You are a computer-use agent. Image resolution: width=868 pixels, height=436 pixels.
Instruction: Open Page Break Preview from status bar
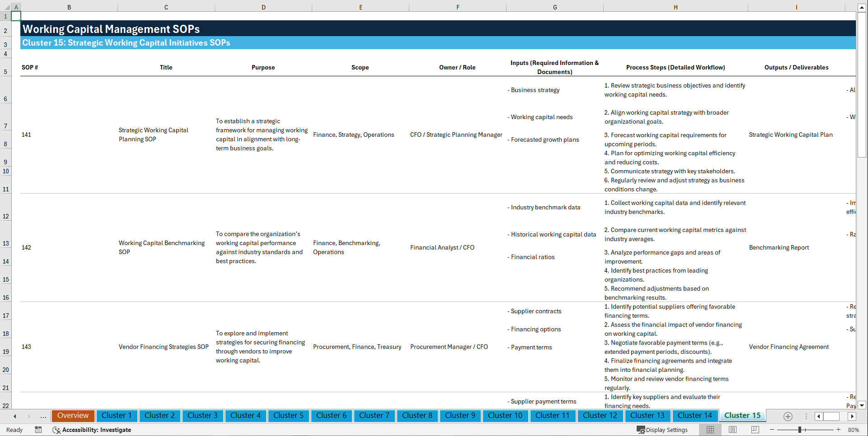click(755, 430)
